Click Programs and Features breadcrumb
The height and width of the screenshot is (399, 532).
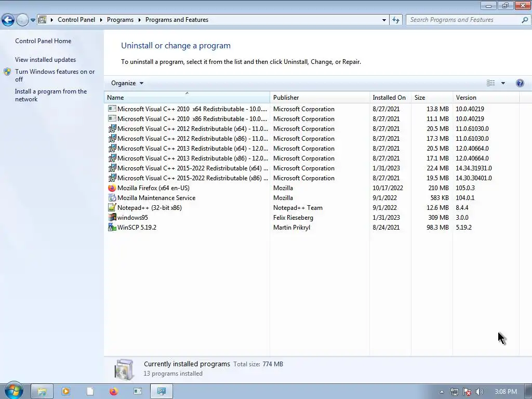[177, 20]
